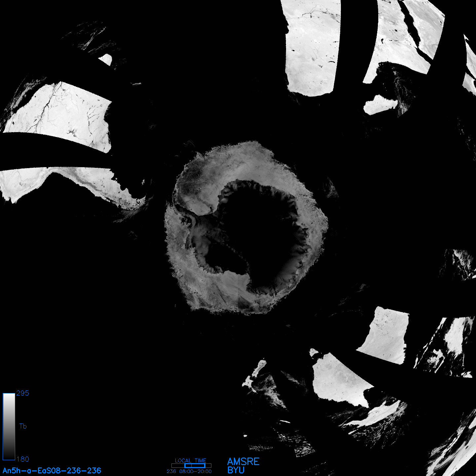Click the 'AMSRE' sensor label
Image resolution: width=476 pixels, height=476 pixels.
click(x=243, y=462)
